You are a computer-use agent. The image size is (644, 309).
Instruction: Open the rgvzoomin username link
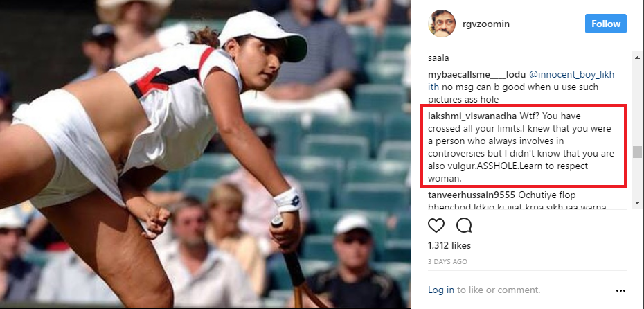pyautogui.click(x=485, y=24)
